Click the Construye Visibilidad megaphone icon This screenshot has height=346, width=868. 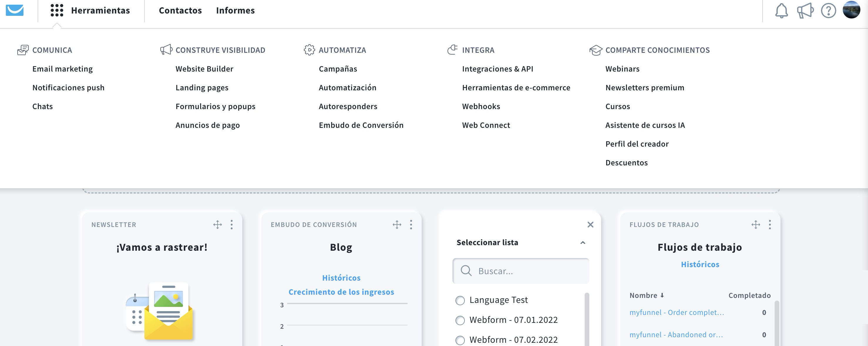(166, 50)
